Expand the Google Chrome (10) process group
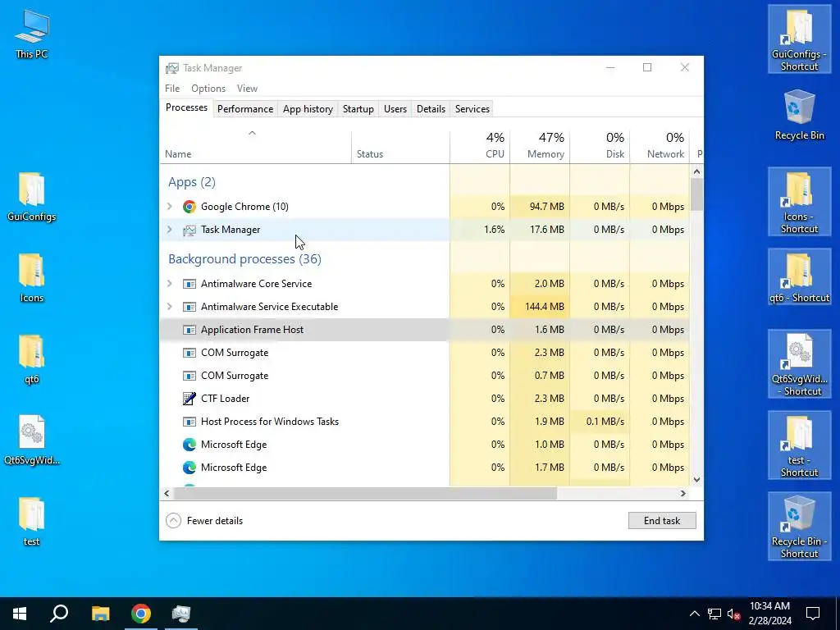 pos(170,206)
